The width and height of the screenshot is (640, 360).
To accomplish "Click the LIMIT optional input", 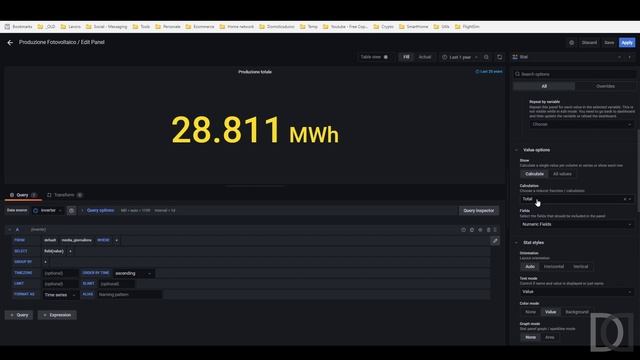I will 60,284.
